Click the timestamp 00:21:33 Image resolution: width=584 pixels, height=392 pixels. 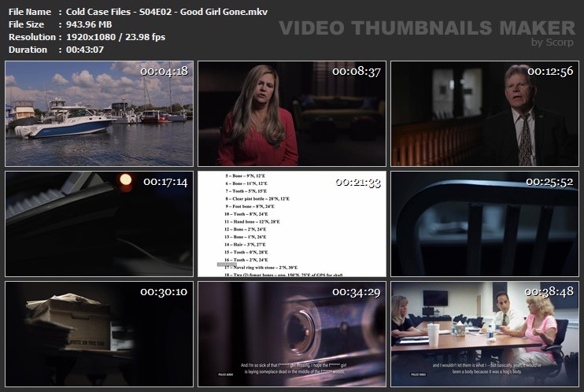pyautogui.click(x=358, y=182)
